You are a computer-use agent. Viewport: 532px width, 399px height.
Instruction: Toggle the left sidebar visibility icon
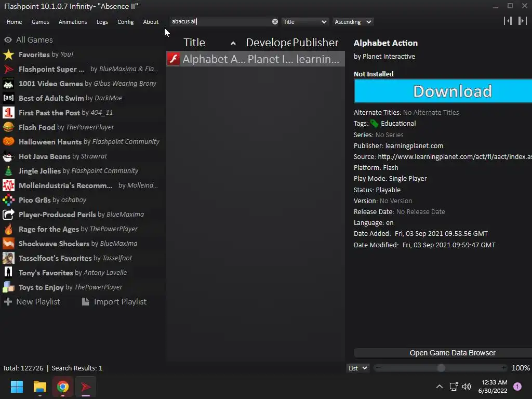tap(508, 21)
